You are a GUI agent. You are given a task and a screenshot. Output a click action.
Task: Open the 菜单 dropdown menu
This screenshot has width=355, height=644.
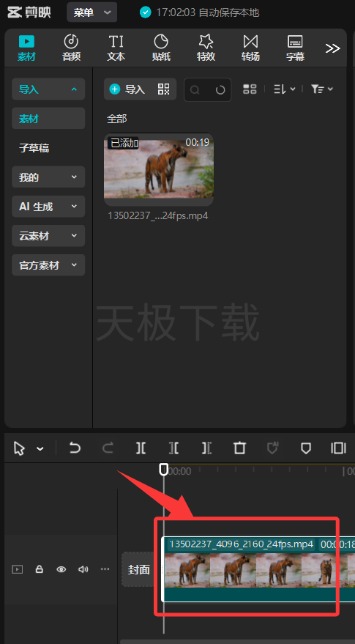tap(92, 12)
